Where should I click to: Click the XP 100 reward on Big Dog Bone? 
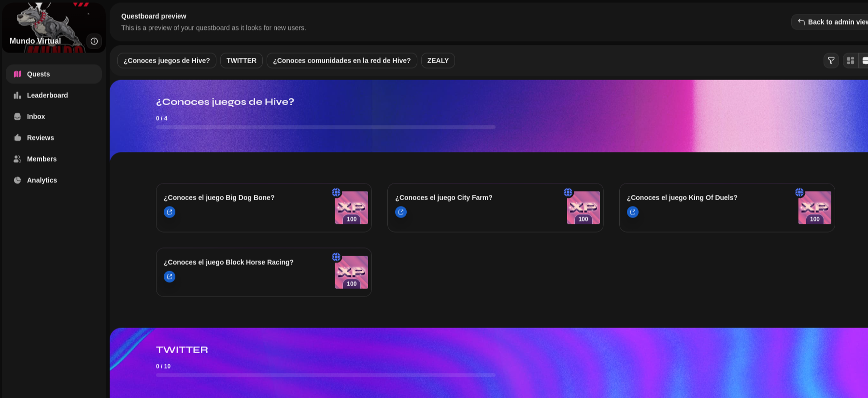tap(352, 208)
